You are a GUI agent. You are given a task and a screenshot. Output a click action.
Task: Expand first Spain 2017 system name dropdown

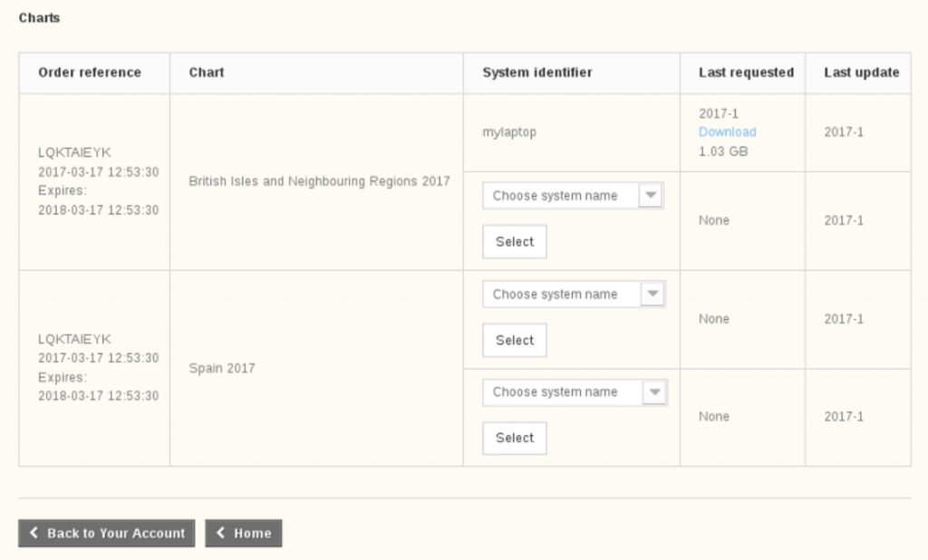pyautogui.click(x=573, y=294)
